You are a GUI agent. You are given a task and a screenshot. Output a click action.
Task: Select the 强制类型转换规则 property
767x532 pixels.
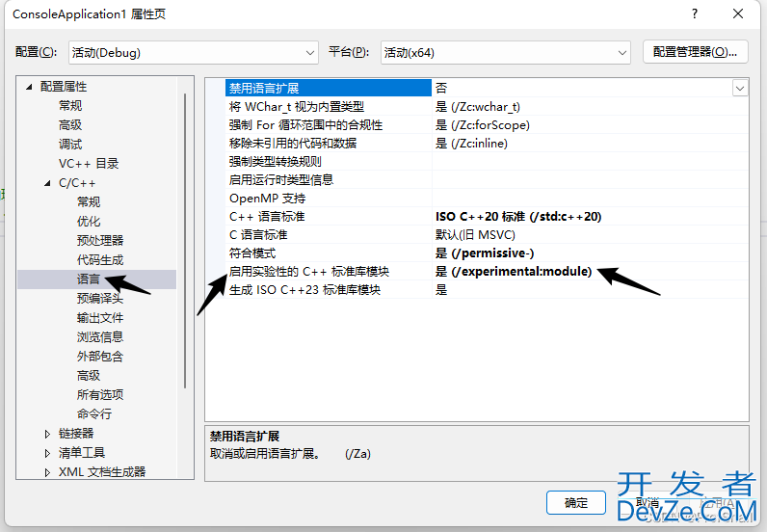tap(275, 162)
